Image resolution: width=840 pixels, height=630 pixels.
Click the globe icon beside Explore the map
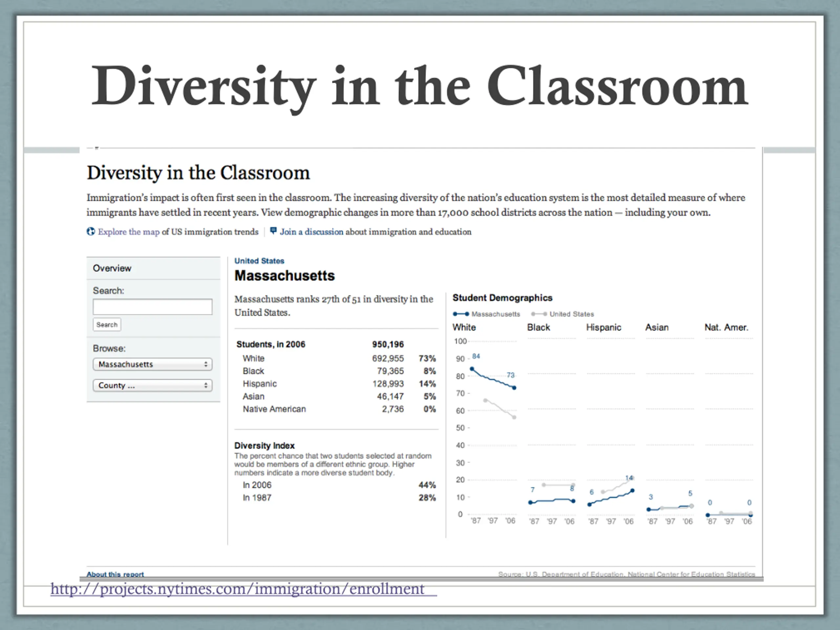coord(91,231)
